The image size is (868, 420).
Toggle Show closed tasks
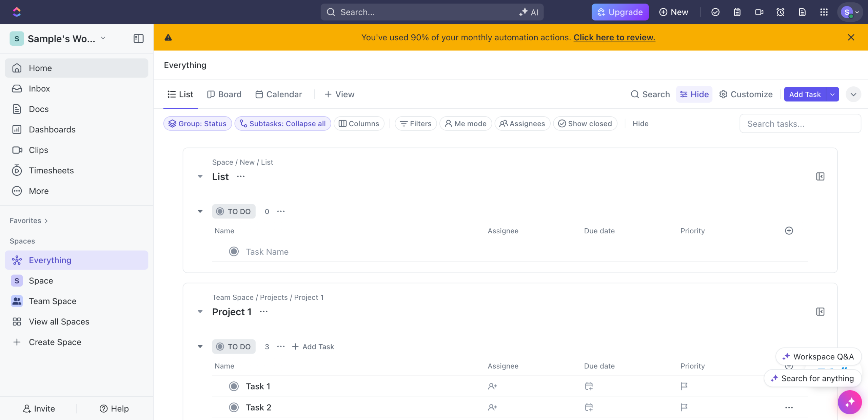[585, 124]
